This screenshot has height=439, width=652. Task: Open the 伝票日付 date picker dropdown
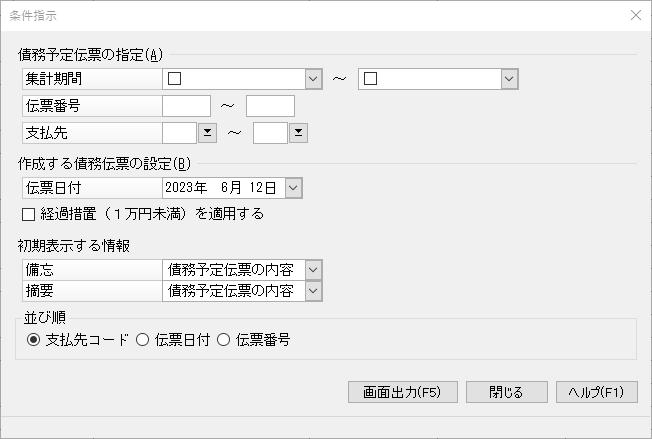[x=293, y=188]
